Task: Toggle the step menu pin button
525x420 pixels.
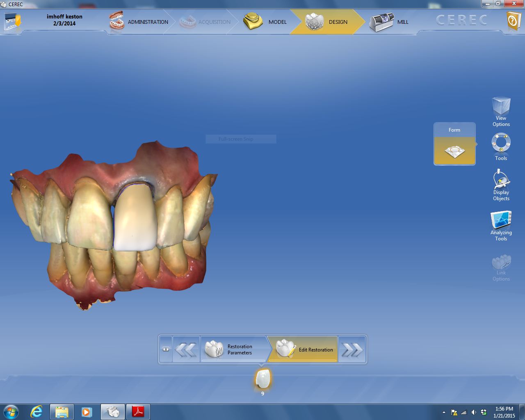Action: coord(166,349)
